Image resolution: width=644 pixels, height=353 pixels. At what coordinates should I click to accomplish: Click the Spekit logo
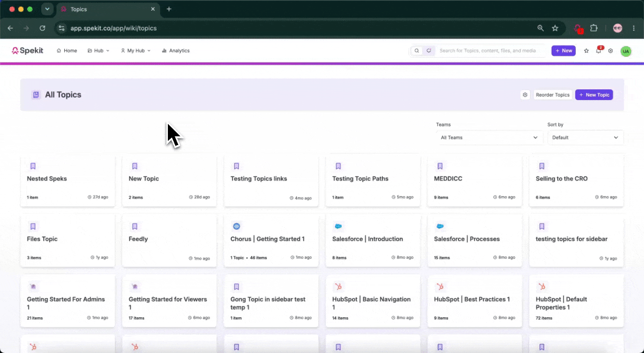(27, 50)
